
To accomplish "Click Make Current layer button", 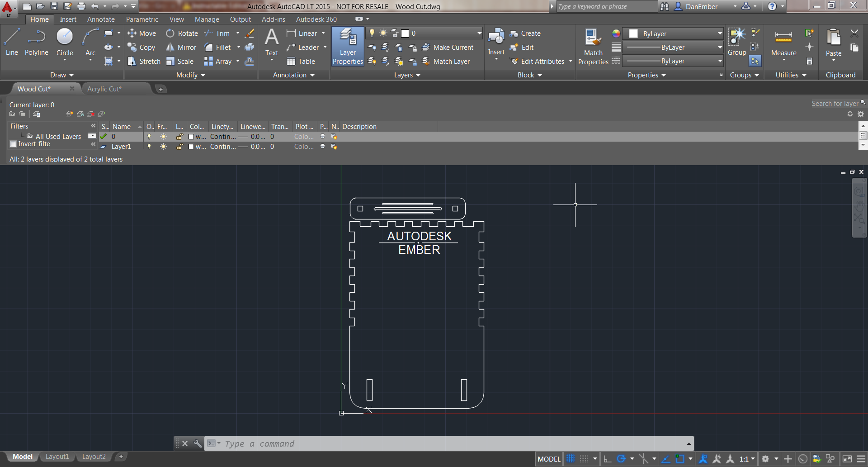I will [x=448, y=48].
